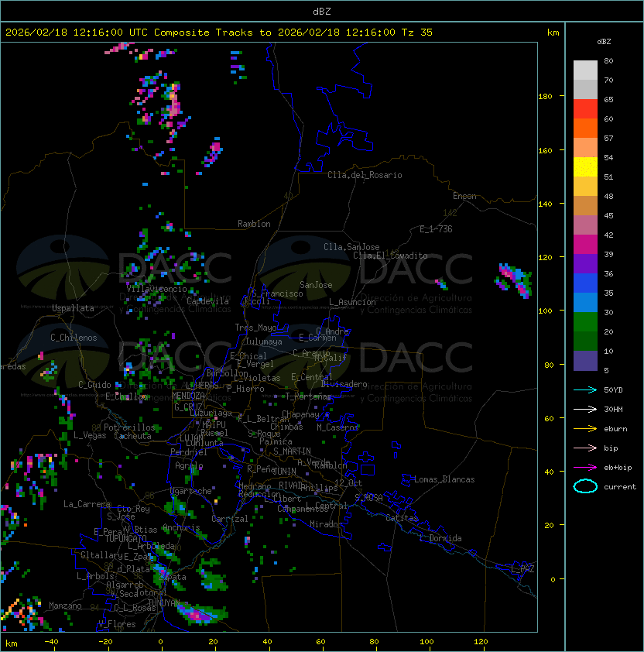
Task: Click the storm echo at the map's east edge
Action: pos(514,280)
